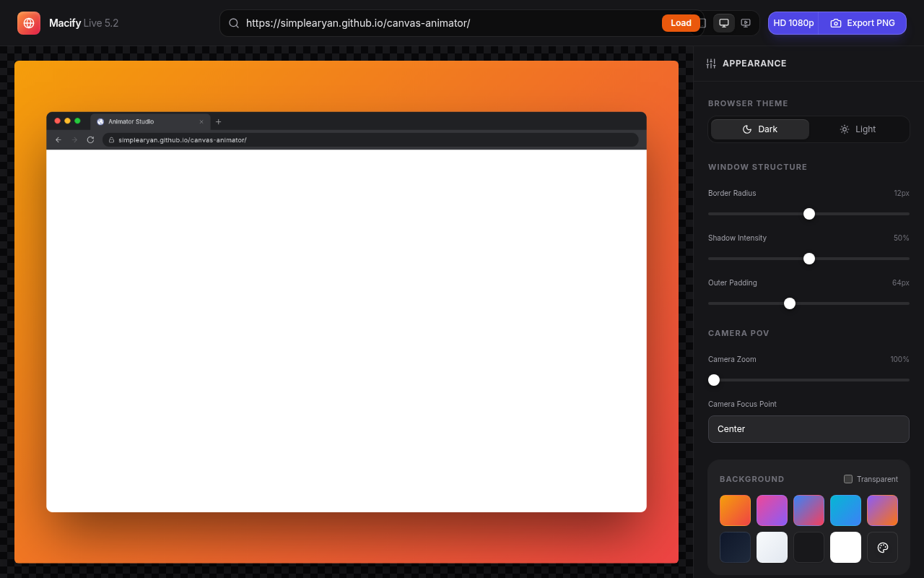Viewport: 924px width, 578px height.
Task: Click the search icon in URL bar
Action: [x=234, y=23]
